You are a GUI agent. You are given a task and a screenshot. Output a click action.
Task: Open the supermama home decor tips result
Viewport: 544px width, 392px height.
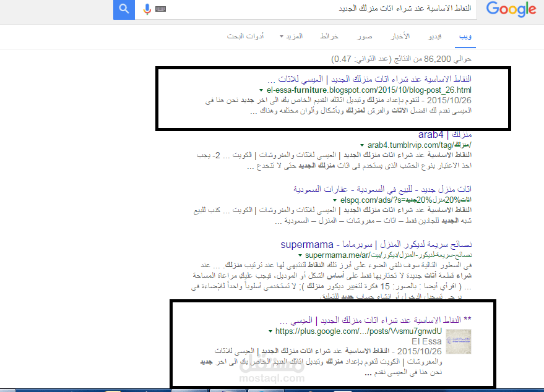(x=376, y=244)
